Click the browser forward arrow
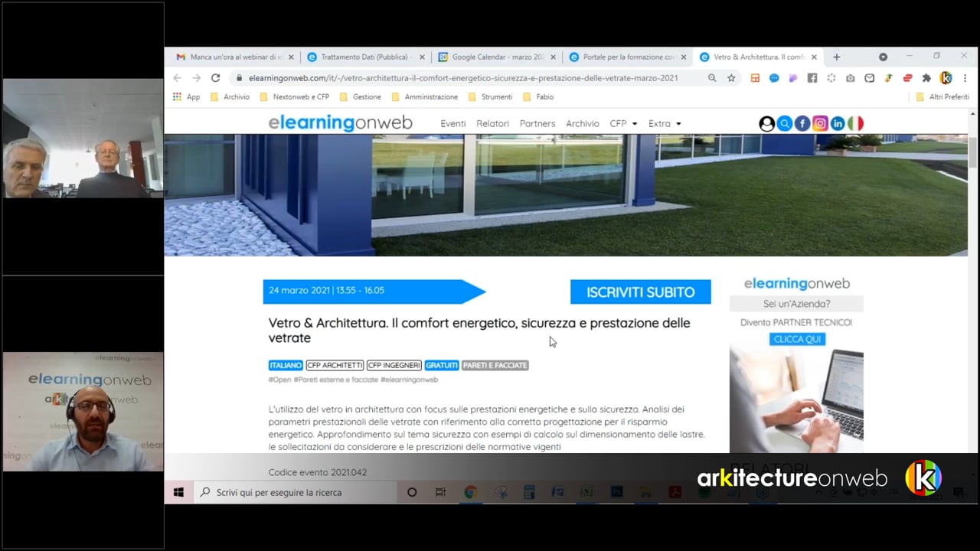Image resolution: width=980 pixels, height=551 pixels. point(196,78)
